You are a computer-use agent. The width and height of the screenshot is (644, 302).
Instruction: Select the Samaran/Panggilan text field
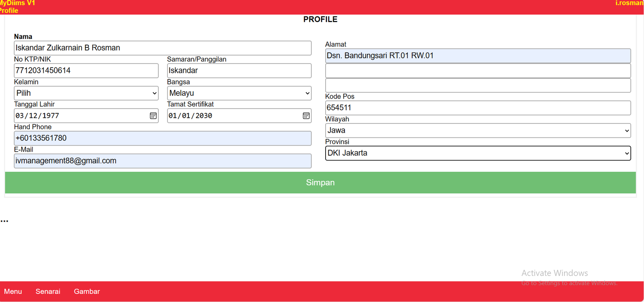(x=239, y=71)
